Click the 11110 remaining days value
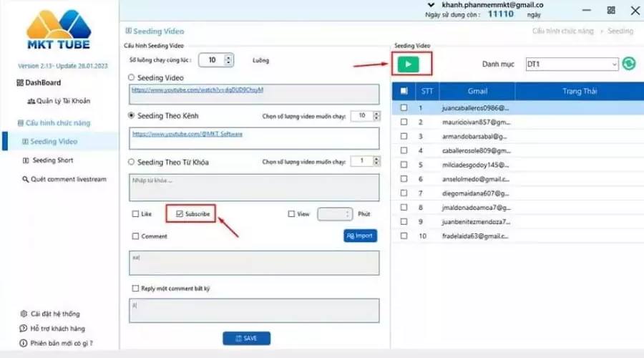644x358 pixels. (500, 14)
